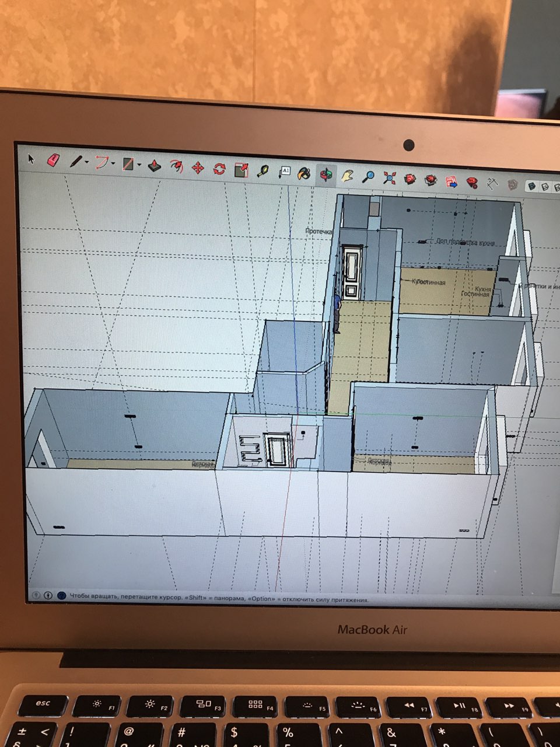This screenshot has height=747, width=560.
Task: Select the Text label A1 tool
Action: tap(285, 172)
